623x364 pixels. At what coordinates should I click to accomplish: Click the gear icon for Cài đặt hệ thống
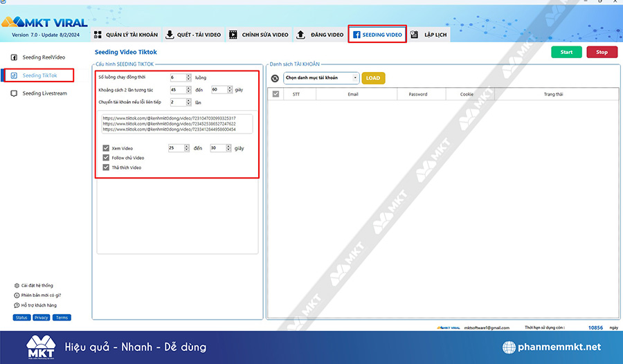[x=17, y=285]
